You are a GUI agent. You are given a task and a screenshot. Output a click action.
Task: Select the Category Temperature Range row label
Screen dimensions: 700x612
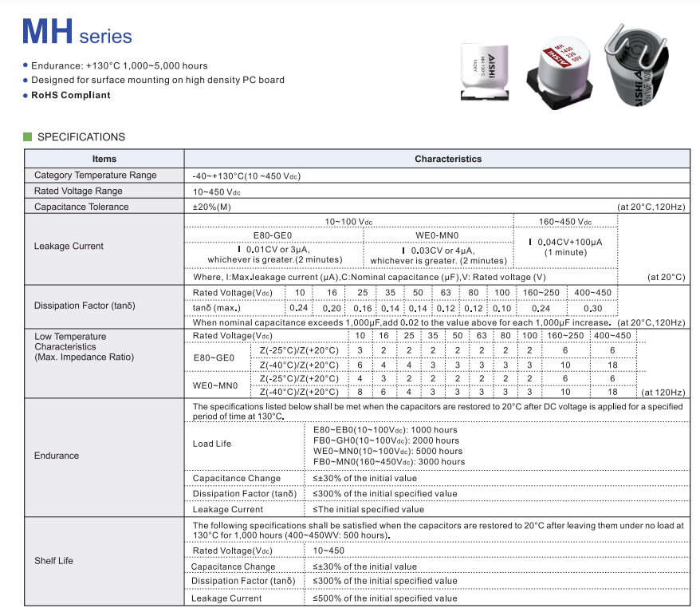click(x=96, y=175)
